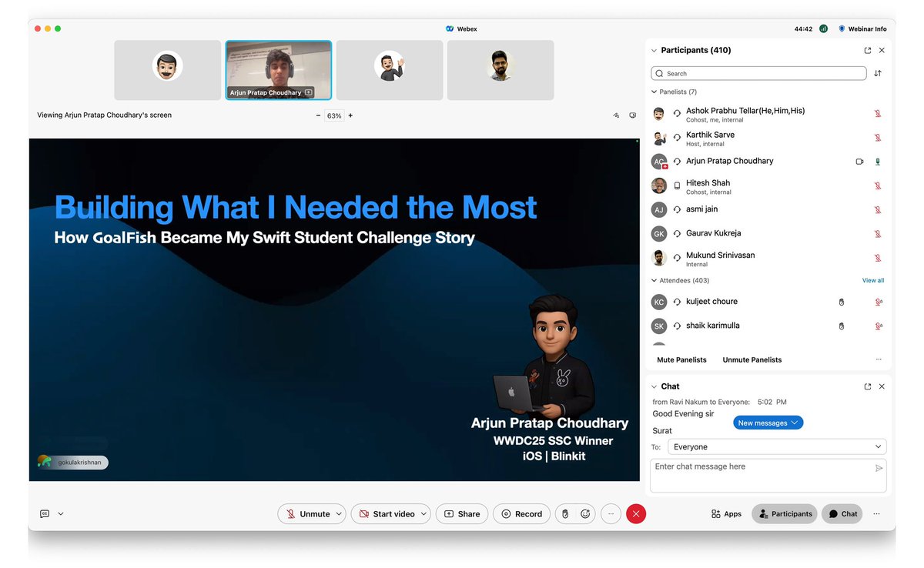Click the 63% zoom level box
The image size is (924, 568).
pos(334,115)
